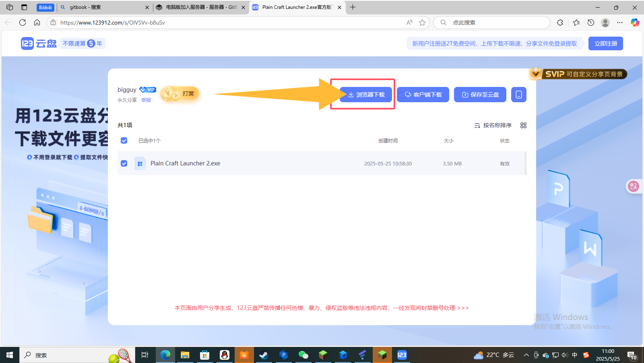Open WeChat from the taskbar
This screenshot has width=644, height=363.
[x=303, y=355]
